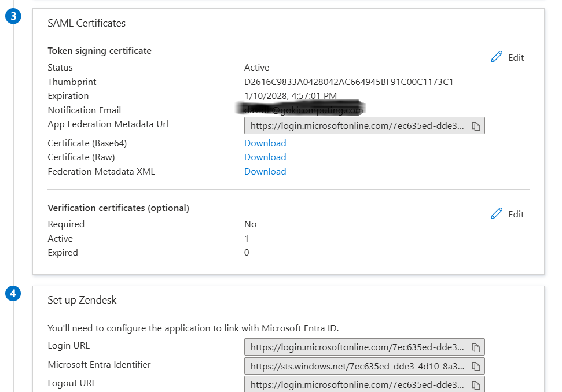Select the Logout URL field
This screenshot has height=392, width=562.
364,384
